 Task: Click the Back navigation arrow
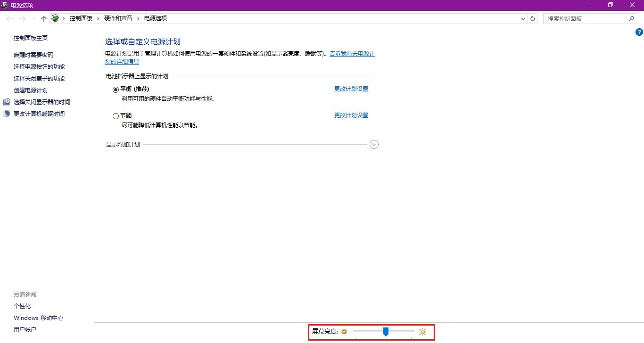pyautogui.click(x=9, y=18)
